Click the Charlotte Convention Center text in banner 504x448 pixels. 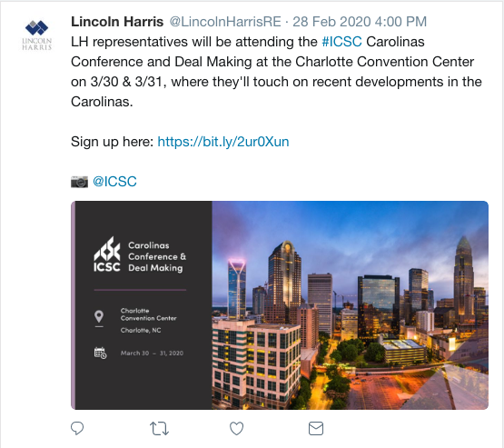149,314
